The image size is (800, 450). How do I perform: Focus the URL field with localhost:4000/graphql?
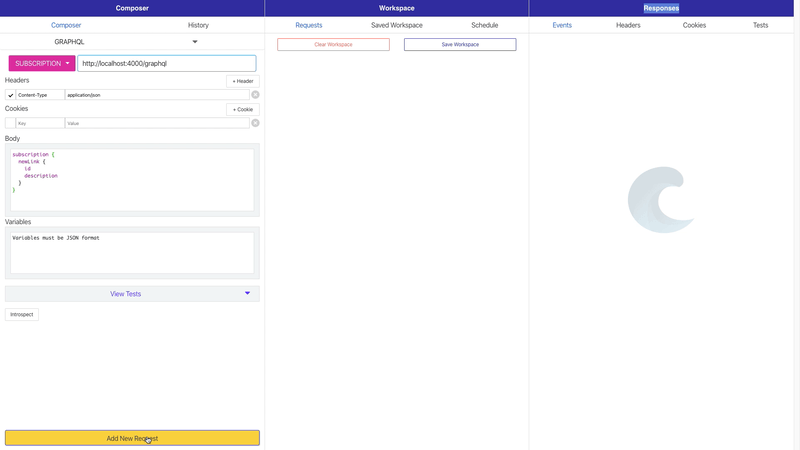click(166, 63)
